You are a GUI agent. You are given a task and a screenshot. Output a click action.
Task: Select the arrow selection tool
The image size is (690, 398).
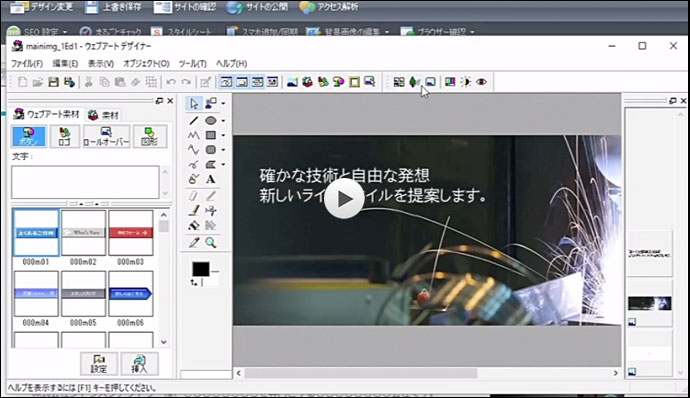[x=194, y=103]
